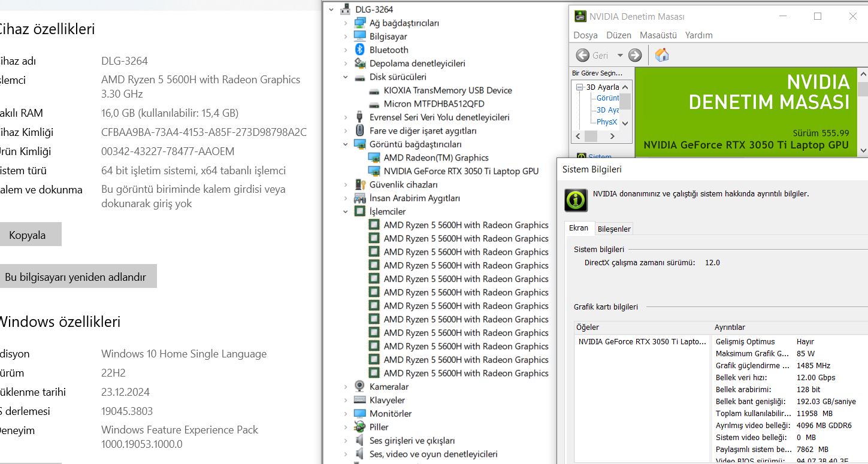Viewport: 868px width, 464px height.
Task: Expand the Bluetooth node
Action: coord(346,50)
